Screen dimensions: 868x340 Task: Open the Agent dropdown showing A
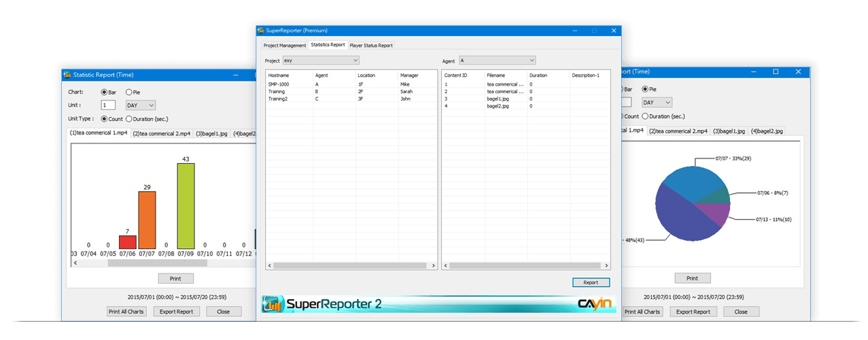coord(498,61)
